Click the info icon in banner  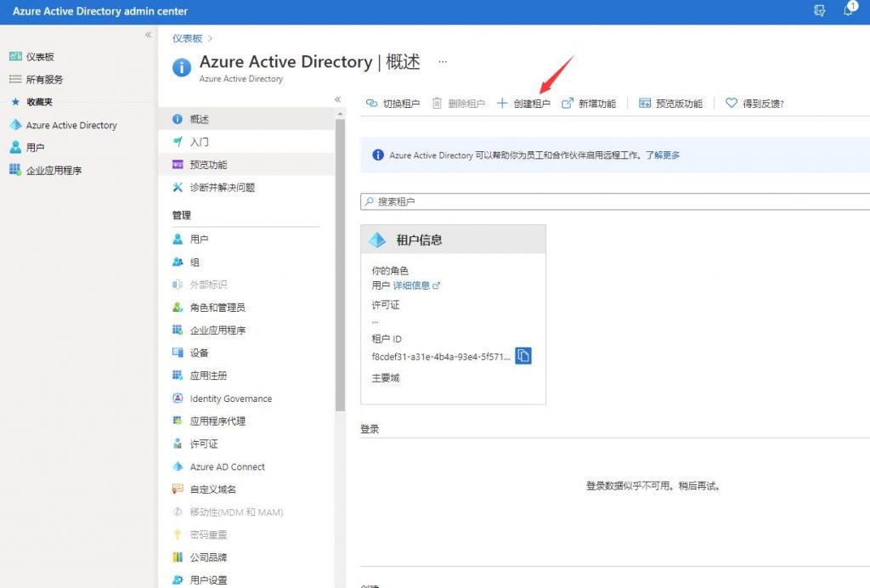378,155
